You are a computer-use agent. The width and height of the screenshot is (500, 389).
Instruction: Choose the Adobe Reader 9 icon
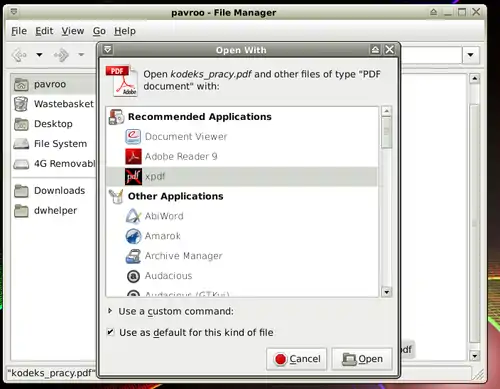pos(133,157)
